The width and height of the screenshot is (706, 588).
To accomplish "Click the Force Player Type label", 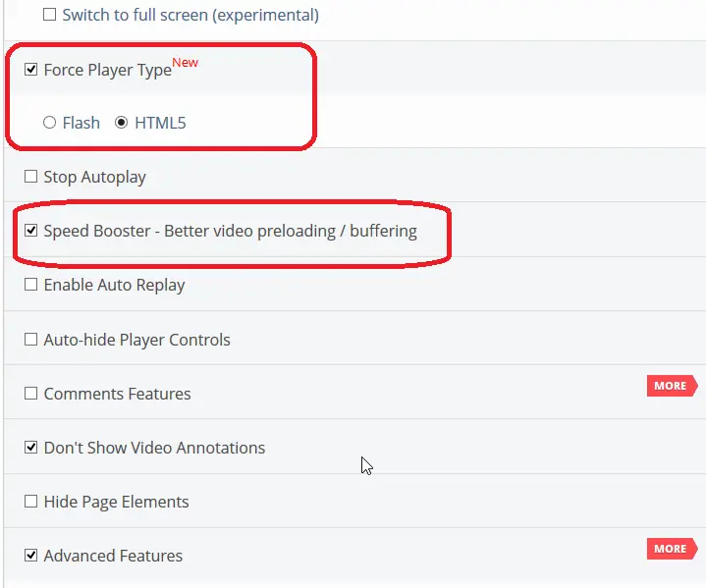I will 107,71.
